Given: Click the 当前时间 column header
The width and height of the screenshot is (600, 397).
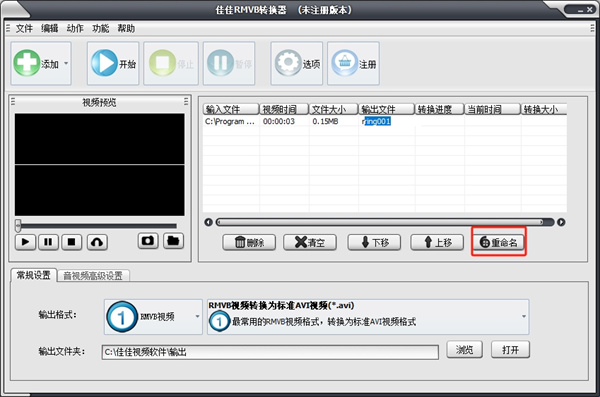Looking at the screenshot, I should tap(492, 109).
